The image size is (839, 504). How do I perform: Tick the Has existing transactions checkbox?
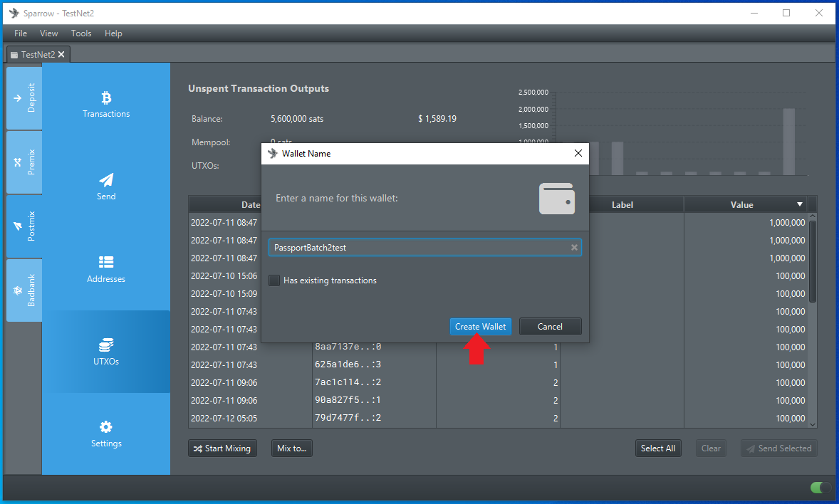274,280
